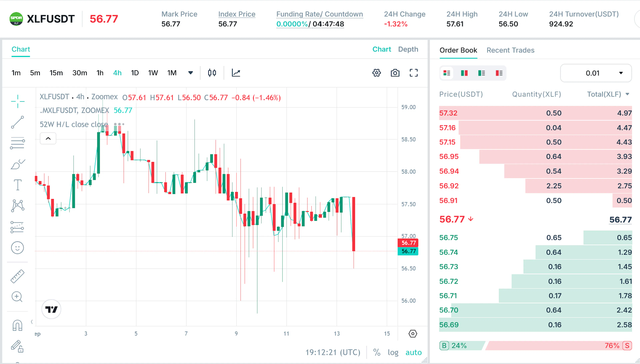Click the underlined mark price 56.77

click(x=620, y=220)
